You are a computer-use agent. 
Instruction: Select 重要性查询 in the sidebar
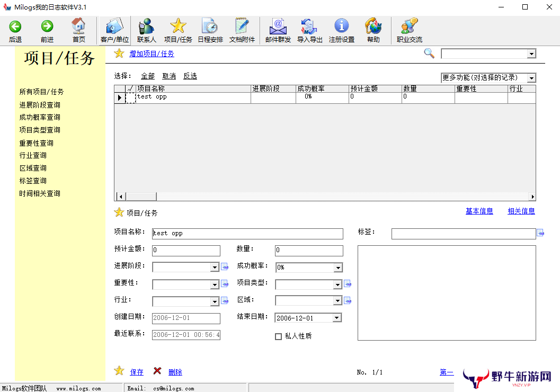tap(37, 143)
